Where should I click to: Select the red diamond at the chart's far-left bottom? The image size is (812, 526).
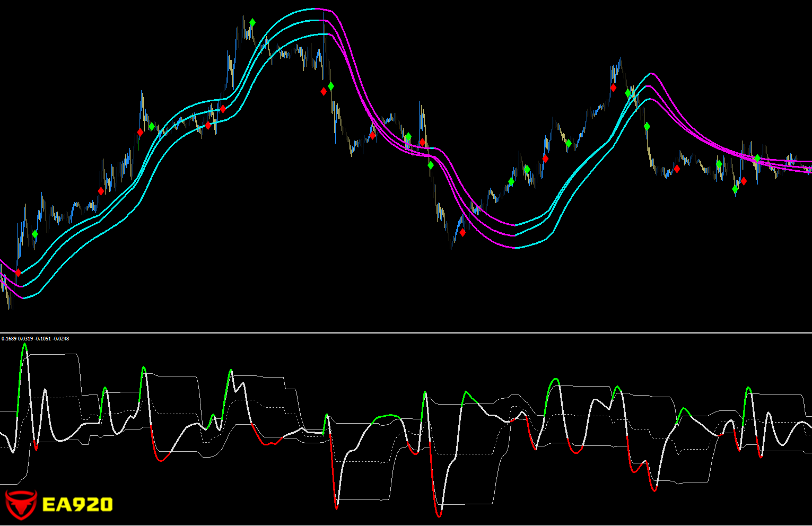pos(18,273)
